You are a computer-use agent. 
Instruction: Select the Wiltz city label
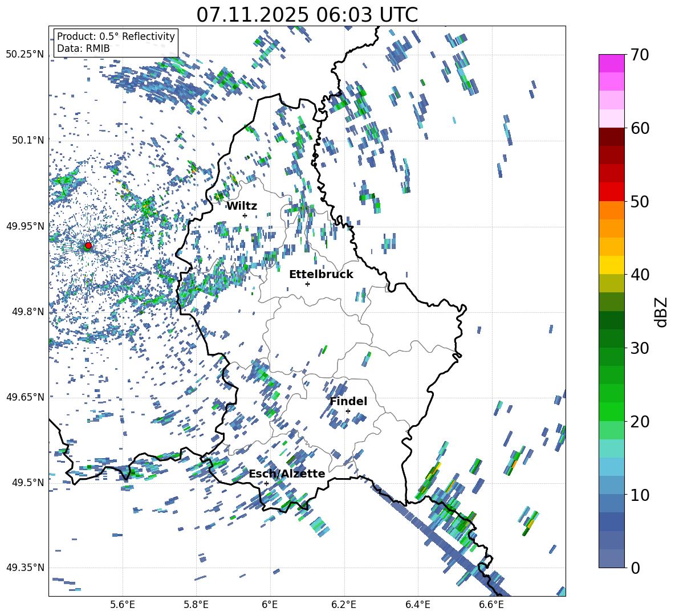[x=242, y=206]
